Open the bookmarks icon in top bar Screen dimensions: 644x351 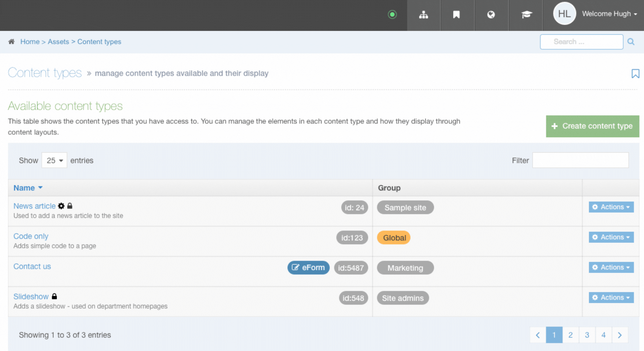(x=456, y=15)
